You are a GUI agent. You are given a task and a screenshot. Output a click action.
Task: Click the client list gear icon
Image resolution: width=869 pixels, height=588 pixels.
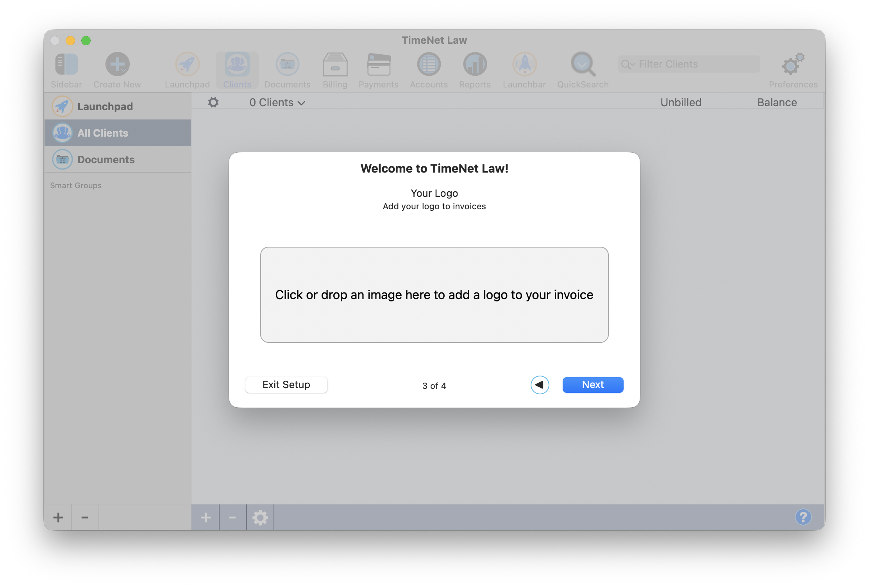pos(213,102)
